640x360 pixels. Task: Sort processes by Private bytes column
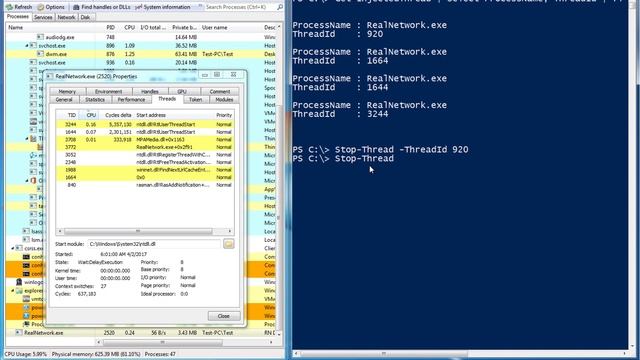coord(184,27)
